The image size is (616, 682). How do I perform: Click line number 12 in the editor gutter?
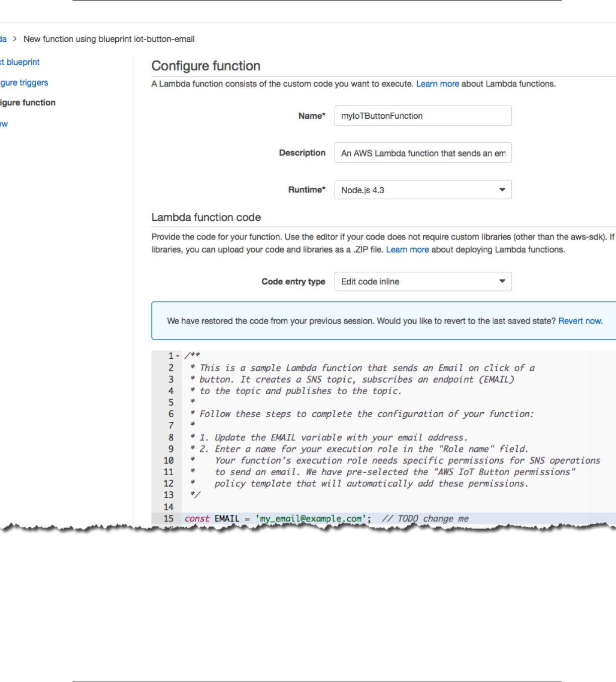(x=169, y=483)
